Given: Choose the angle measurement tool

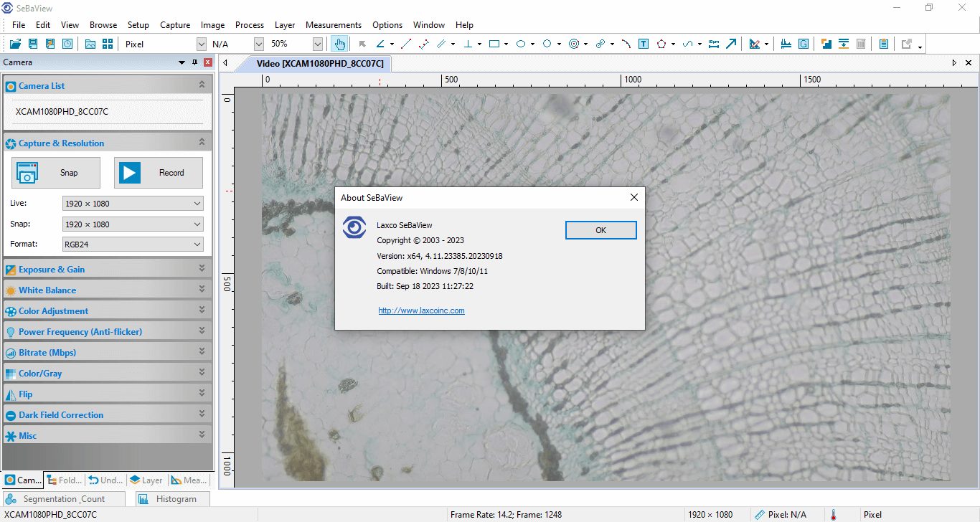Looking at the screenshot, I should click(x=380, y=44).
